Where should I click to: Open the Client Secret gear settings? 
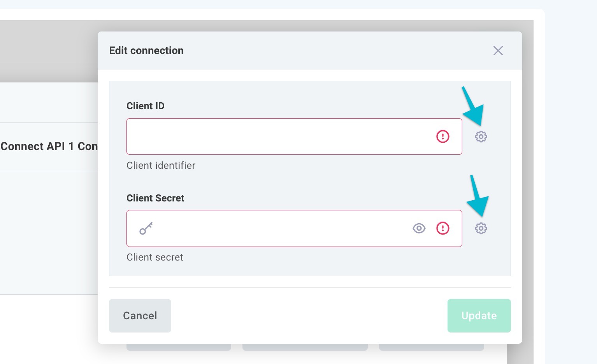pos(481,228)
